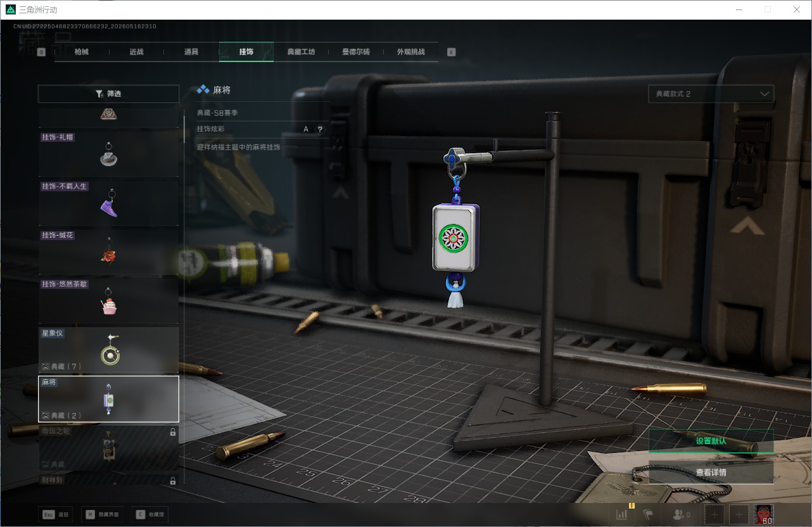Open the bar chart stats icon
Viewport: 812px width, 527px height.
(x=622, y=515)
